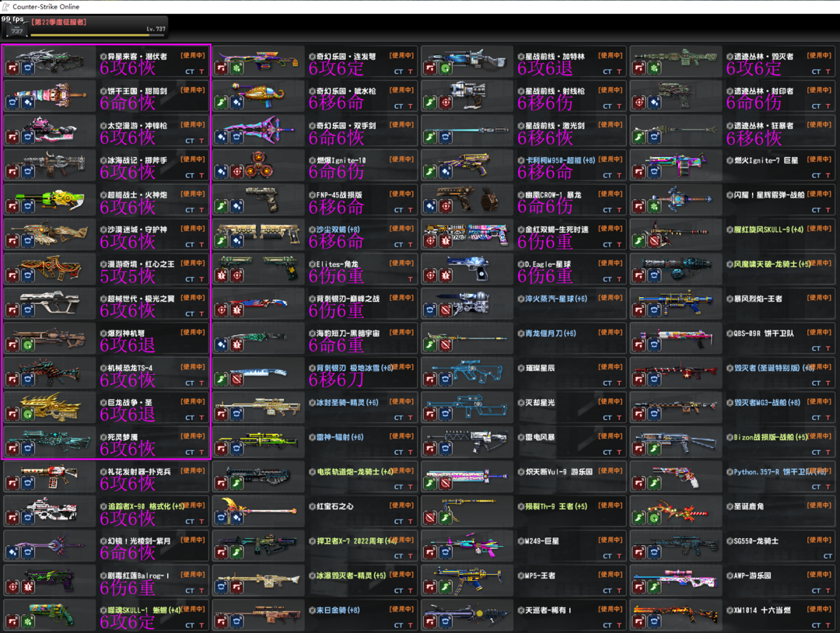Click red attack badge on 异星来客·潜伏者
Image resolution: width=840 pixels, height=633 pixels.
[x=13, y=68]
